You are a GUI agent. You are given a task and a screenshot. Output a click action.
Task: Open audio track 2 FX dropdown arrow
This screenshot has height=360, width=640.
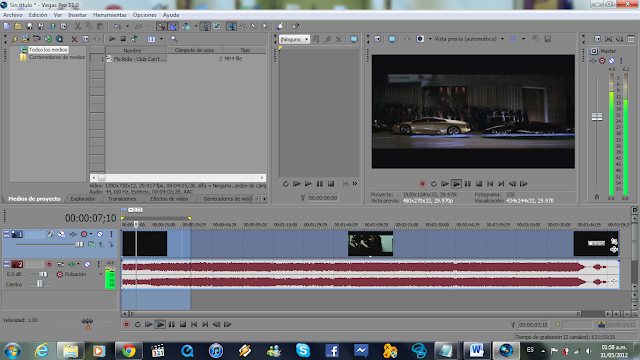point(78,264)
